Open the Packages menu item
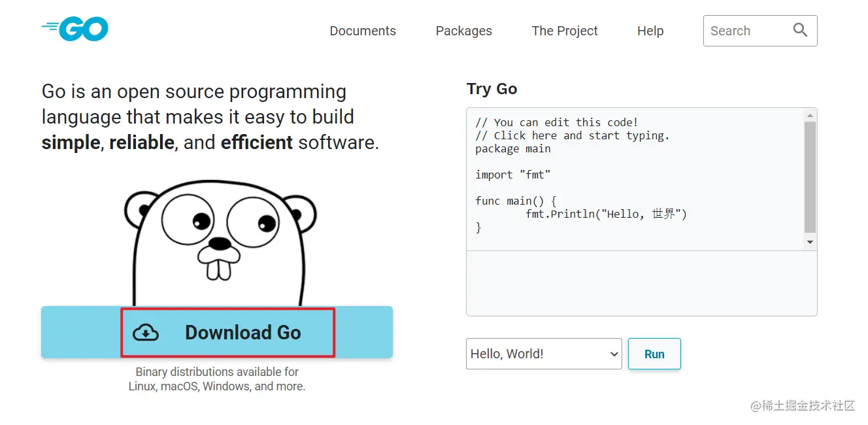The width and height of the screenshot is (868, 425). (x=464, y=31)
